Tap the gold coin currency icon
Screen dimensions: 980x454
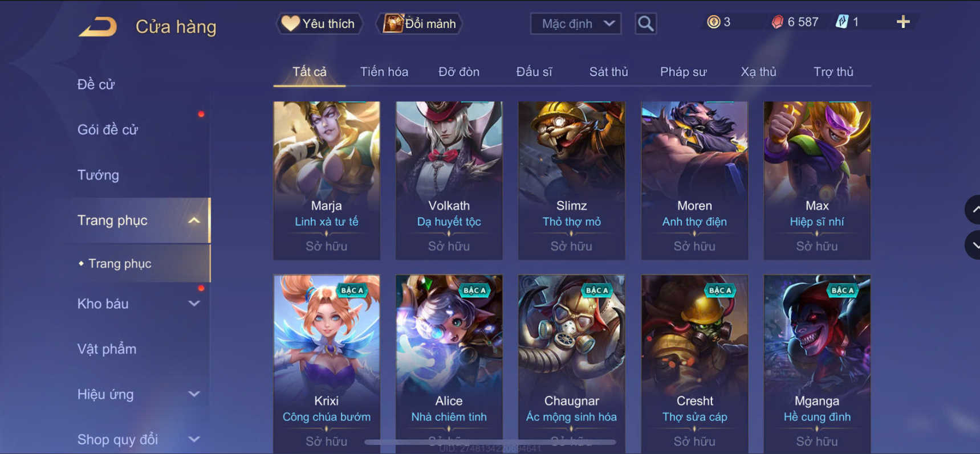click(713, 22)
